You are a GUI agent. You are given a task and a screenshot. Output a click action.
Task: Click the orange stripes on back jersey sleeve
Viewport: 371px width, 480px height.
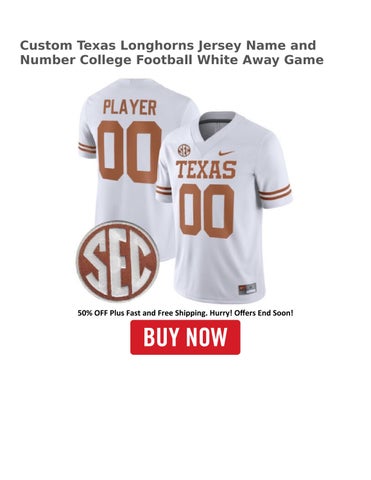click(x=87, y=147)
